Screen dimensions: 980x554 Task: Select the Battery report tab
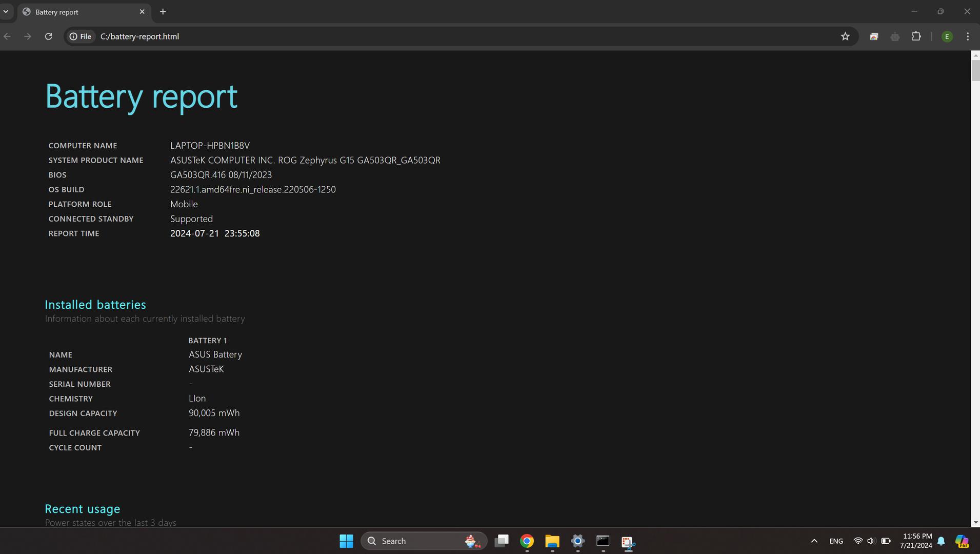pyautogui.click(x=84, y=12)
